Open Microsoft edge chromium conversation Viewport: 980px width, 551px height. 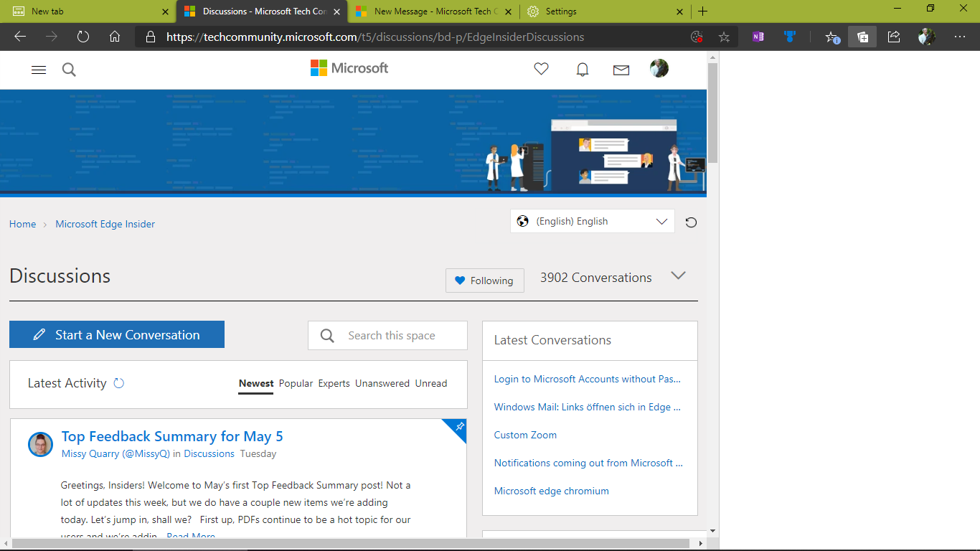tap(552, 491)
